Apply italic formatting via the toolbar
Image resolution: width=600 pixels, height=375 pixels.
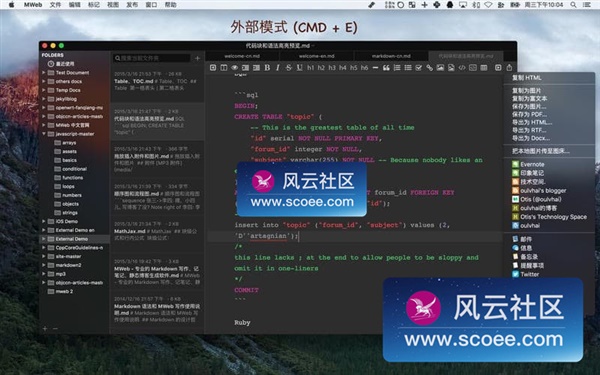coord(278,68)
